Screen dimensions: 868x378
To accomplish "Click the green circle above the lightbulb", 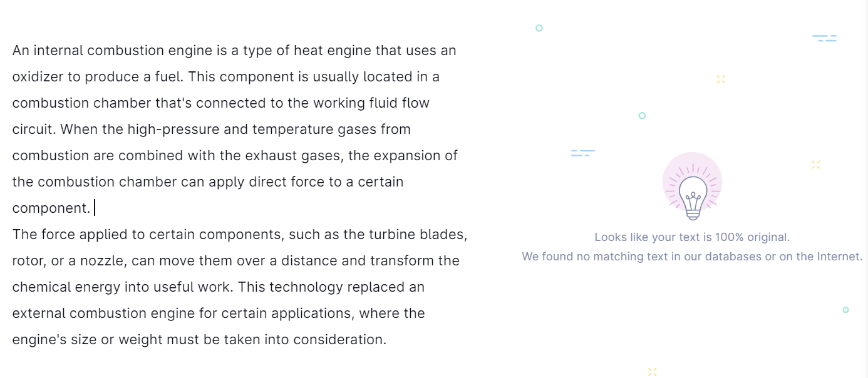I will (642, 116).
